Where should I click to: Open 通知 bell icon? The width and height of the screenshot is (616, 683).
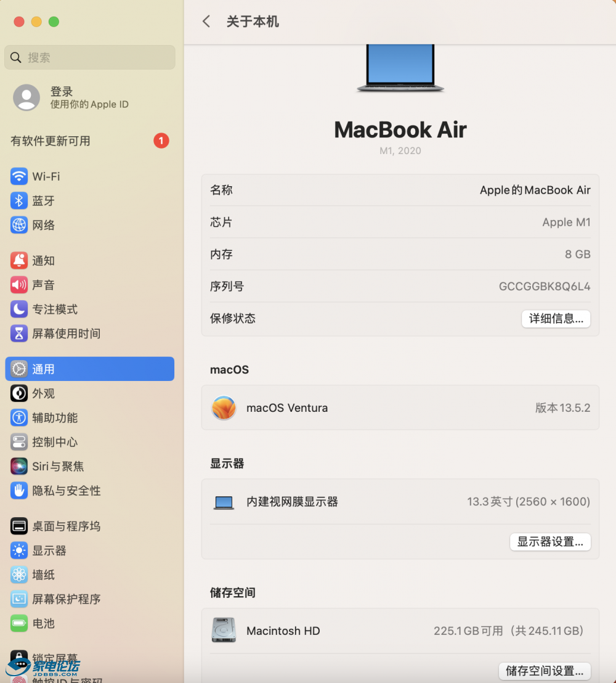point(18,261)
